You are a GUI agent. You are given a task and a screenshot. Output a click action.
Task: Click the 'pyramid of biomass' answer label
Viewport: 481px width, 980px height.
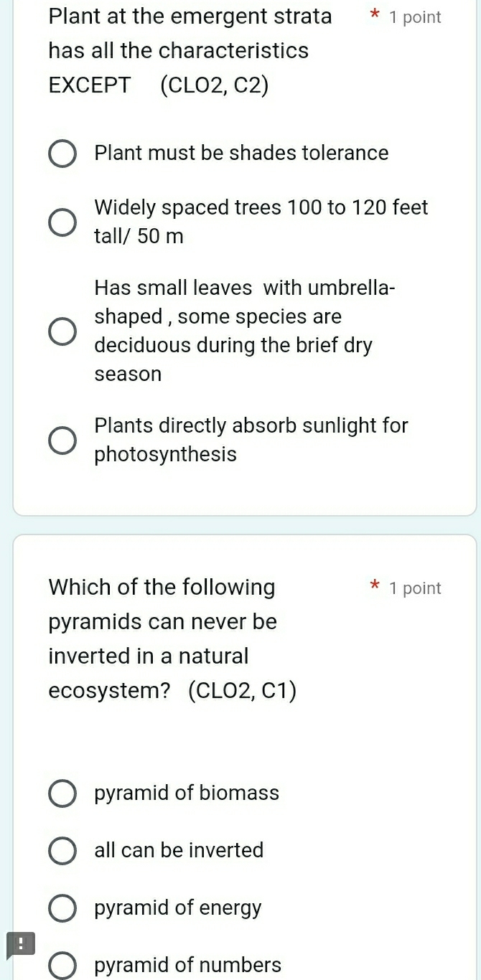pyautogui.click(x=187, y=793)
